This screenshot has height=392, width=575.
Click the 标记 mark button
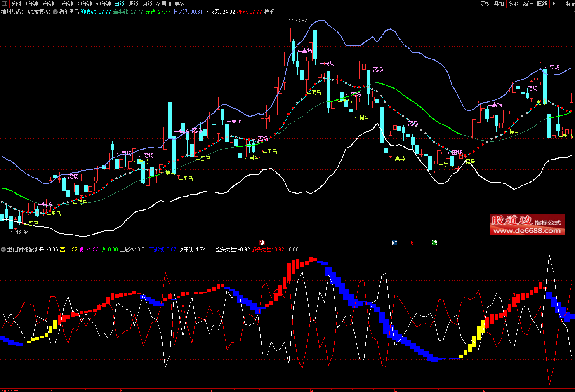(x=570, y=4)
